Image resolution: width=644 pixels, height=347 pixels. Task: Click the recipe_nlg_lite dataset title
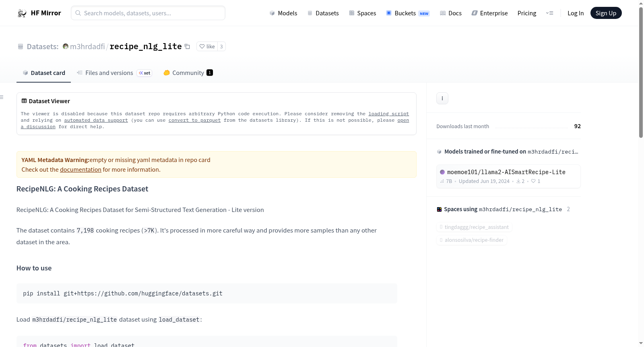pyautogui.click(x=146, y=46)
